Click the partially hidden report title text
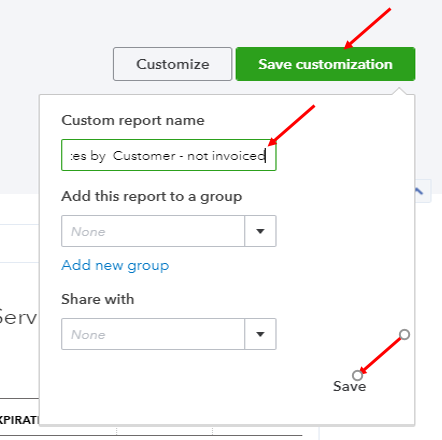 pyautogui.click(x=18, y=317)
